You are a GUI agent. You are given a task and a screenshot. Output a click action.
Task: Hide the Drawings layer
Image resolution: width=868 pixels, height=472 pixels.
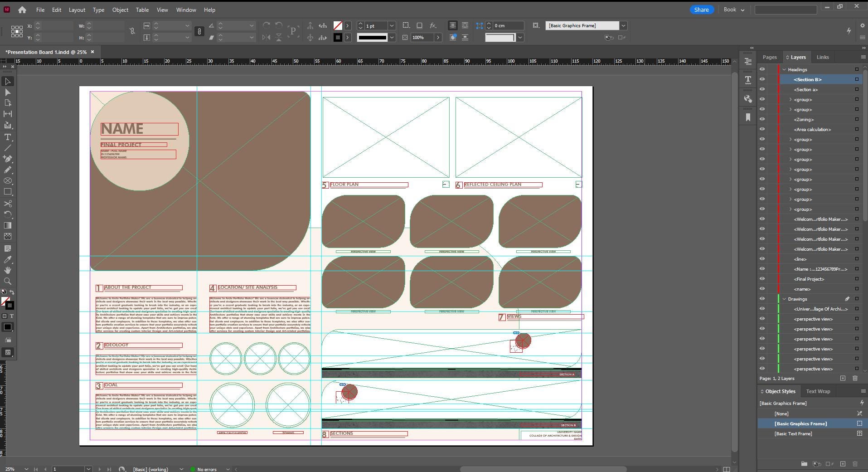tap(762, 299)
